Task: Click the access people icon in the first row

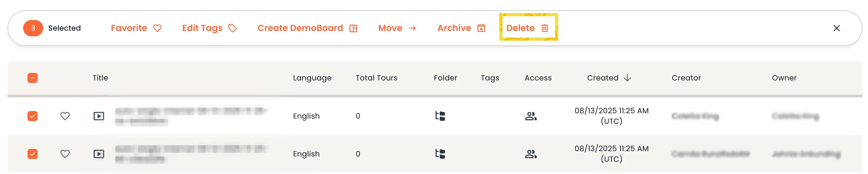Action: (531, 116)
